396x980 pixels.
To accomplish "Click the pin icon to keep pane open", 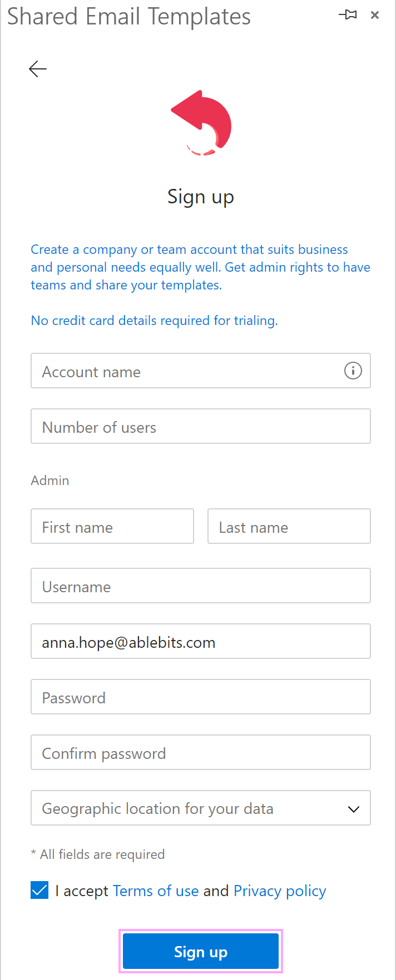I will click(348, 15).
